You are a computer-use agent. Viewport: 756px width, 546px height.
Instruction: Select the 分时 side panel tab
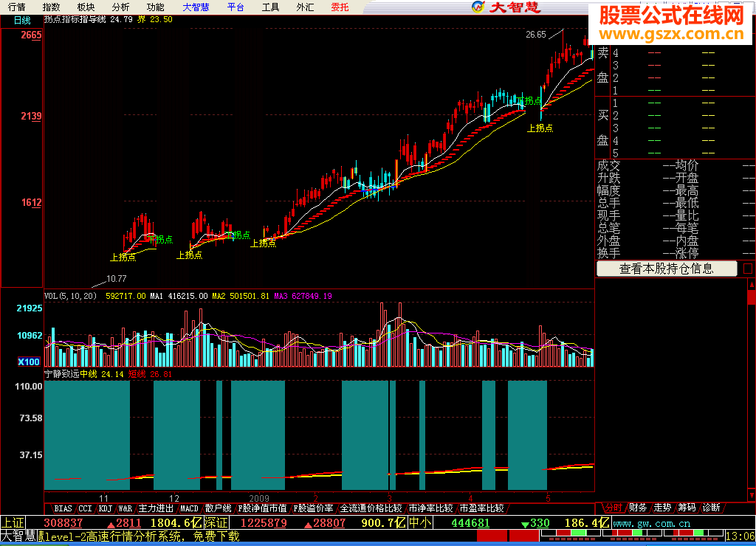coord(614,508)
